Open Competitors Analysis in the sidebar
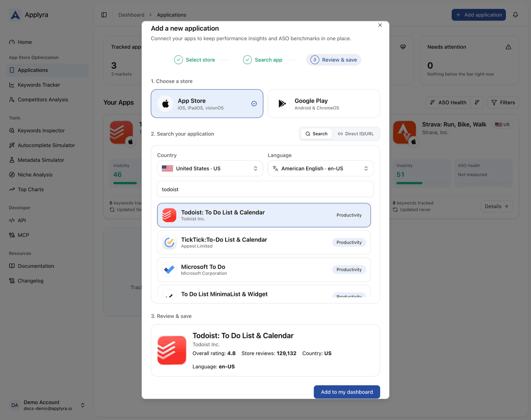 click(47, 100)
